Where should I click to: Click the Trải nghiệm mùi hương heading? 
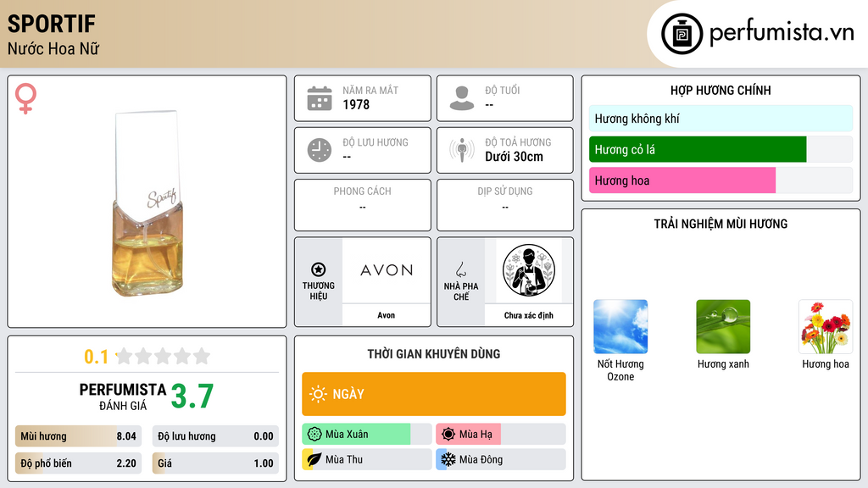(x=721, y=224)
